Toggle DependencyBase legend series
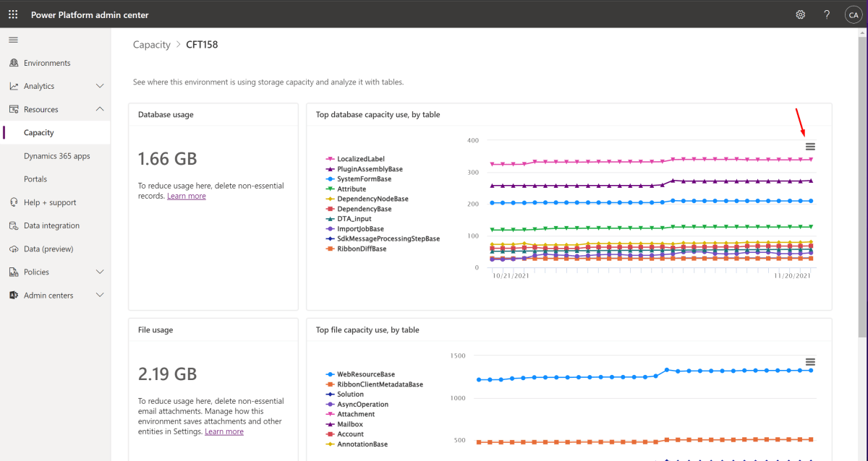 (359, 209)
